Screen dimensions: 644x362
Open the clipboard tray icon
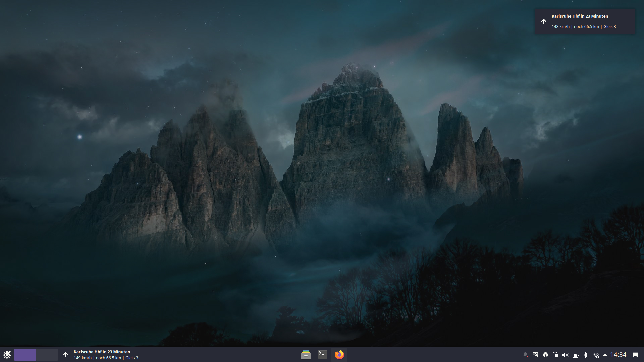[x=555, y=355]
